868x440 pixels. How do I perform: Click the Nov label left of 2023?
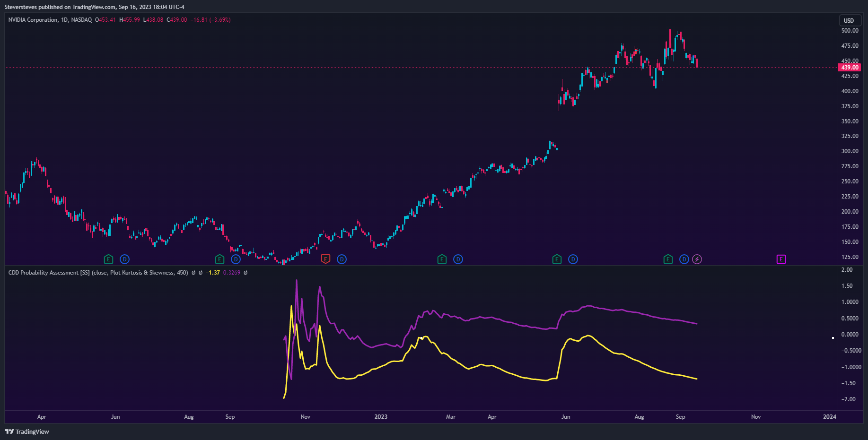click(306, 417)
